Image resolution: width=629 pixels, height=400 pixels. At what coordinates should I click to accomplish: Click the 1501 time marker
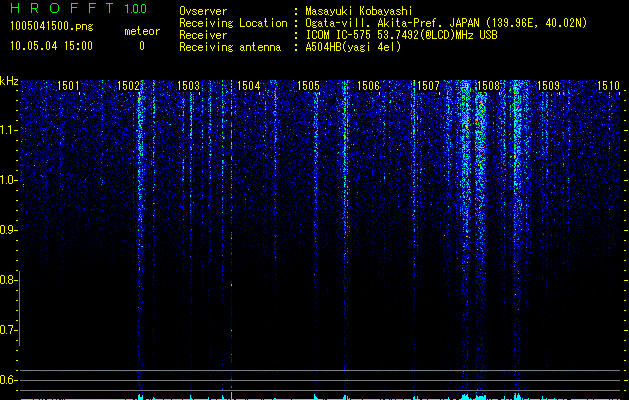point(68,86)
